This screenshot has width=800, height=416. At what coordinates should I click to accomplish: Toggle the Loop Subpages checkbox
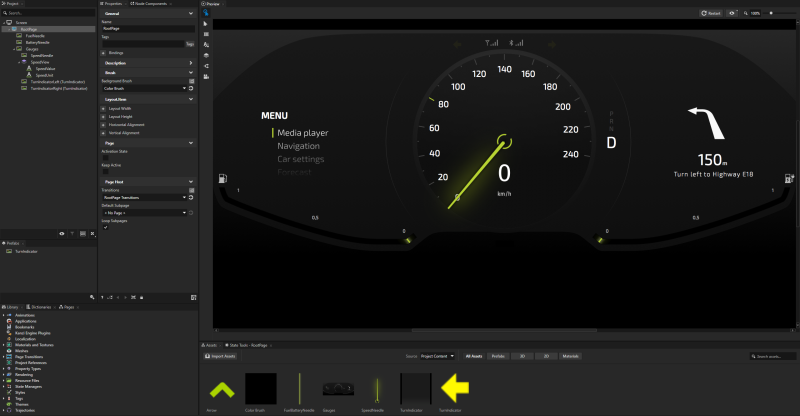coord(104,227)
